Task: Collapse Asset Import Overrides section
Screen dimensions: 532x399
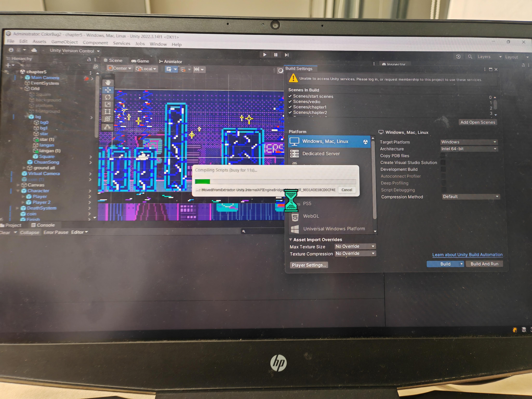Action: point(291,240)
